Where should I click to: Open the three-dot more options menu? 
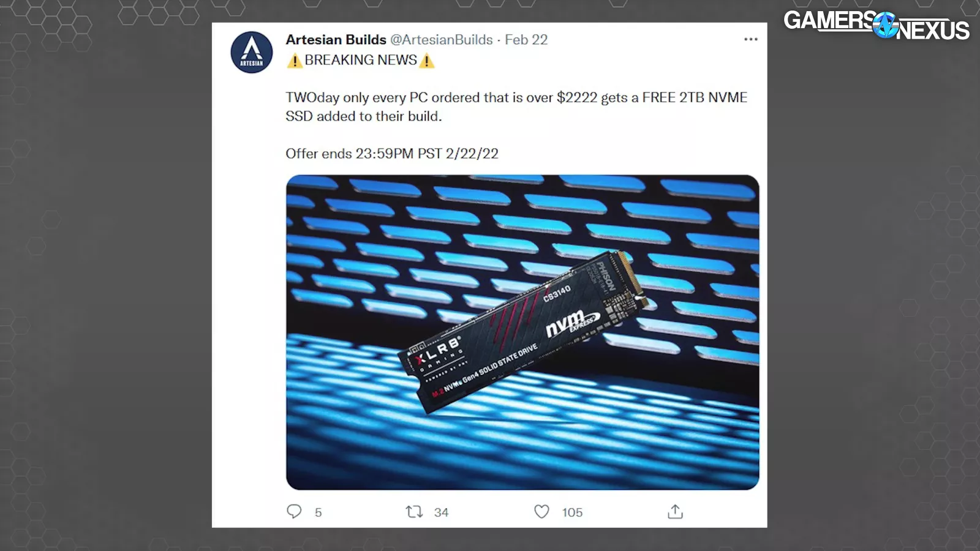[751, 39]
